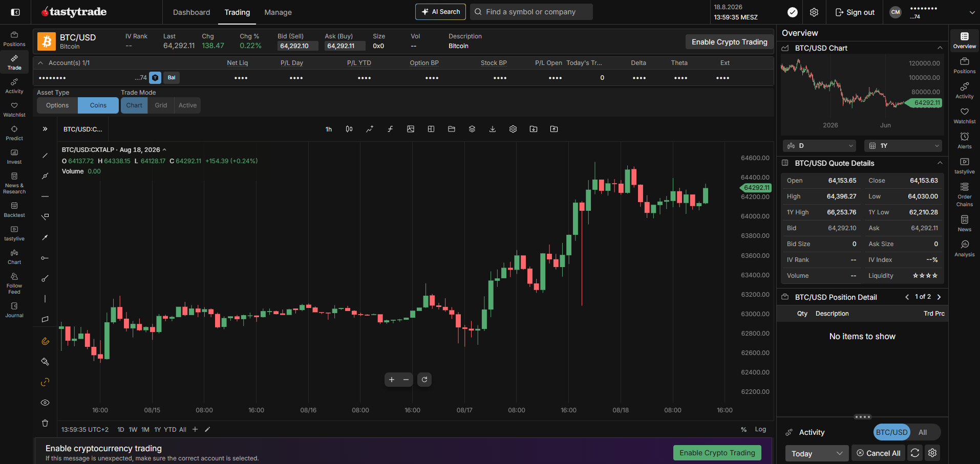Click the top Enable Crypto Trading button
The image size is (980, 464).
coord(729,42)
